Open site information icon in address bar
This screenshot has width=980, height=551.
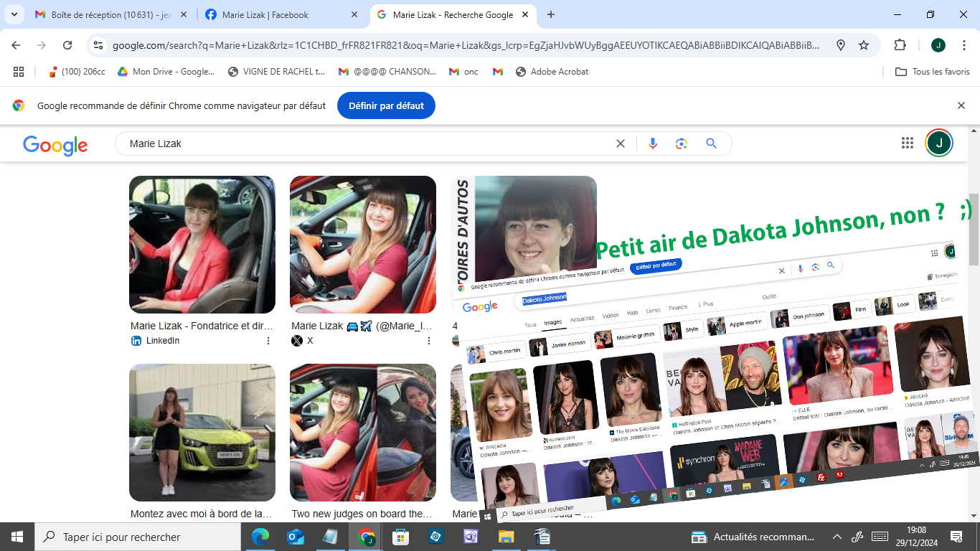pos(98,45)
